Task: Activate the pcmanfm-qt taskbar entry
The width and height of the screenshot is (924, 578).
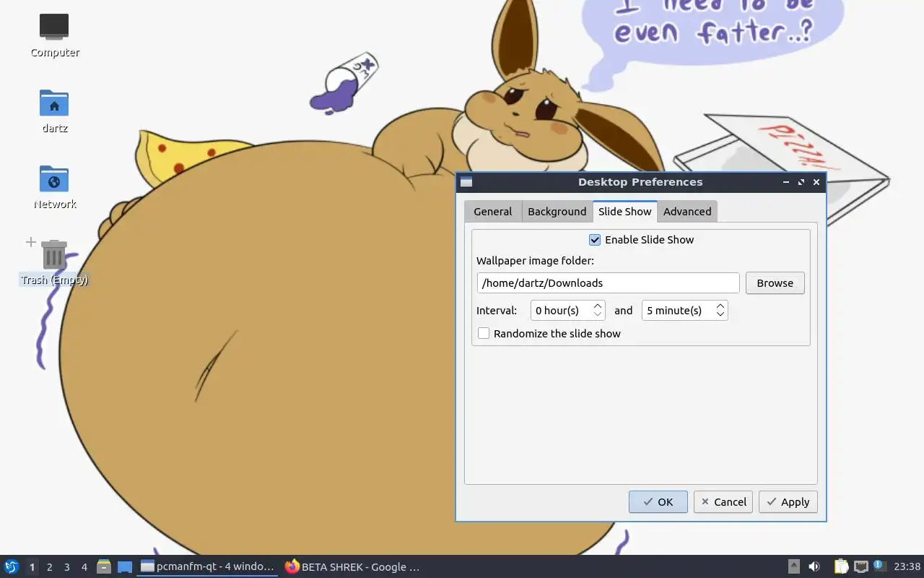Action: click(207, 566)
